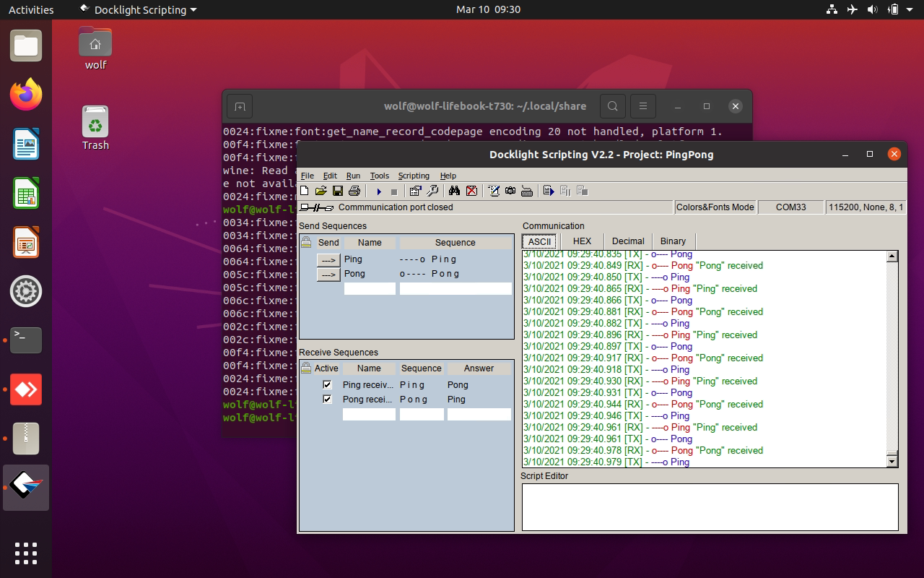Screen dimensions: 924x578
Task: Uncheck the Ping received active checkbox
Action: pos(327,384)
